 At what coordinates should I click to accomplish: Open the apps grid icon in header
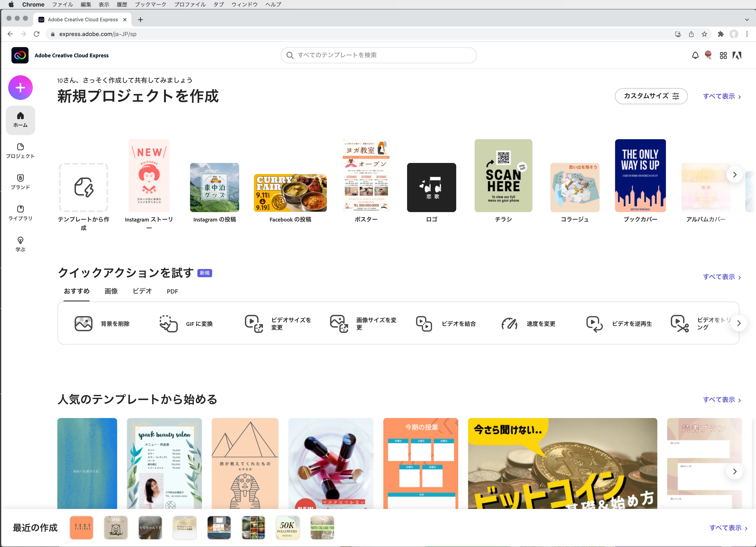(x=723, y=55)
